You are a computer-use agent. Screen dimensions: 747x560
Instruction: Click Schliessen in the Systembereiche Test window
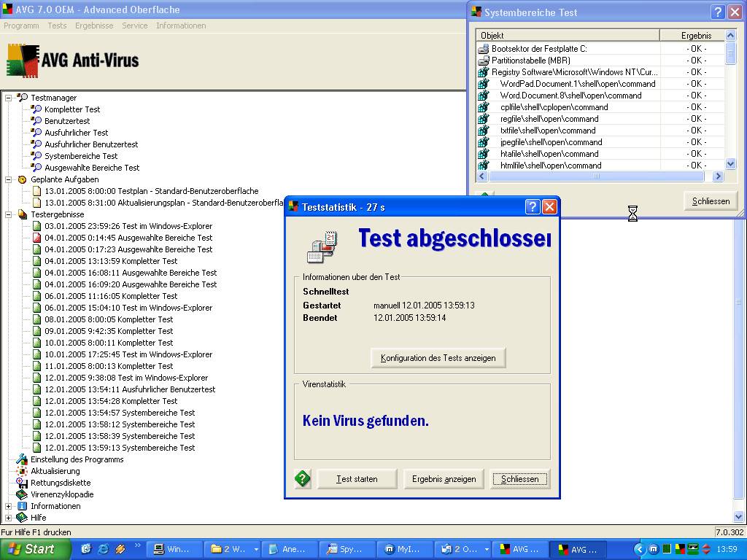(711, 201)
